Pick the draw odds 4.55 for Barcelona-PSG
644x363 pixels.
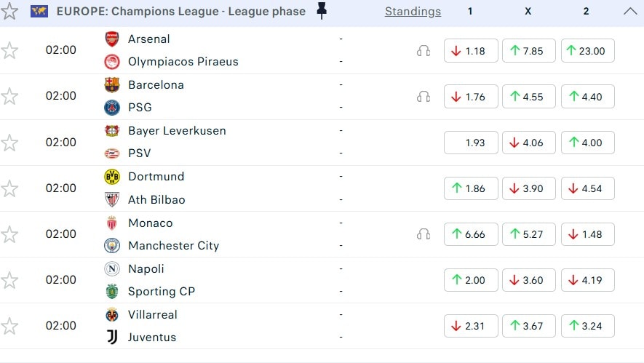coord(528,97)
